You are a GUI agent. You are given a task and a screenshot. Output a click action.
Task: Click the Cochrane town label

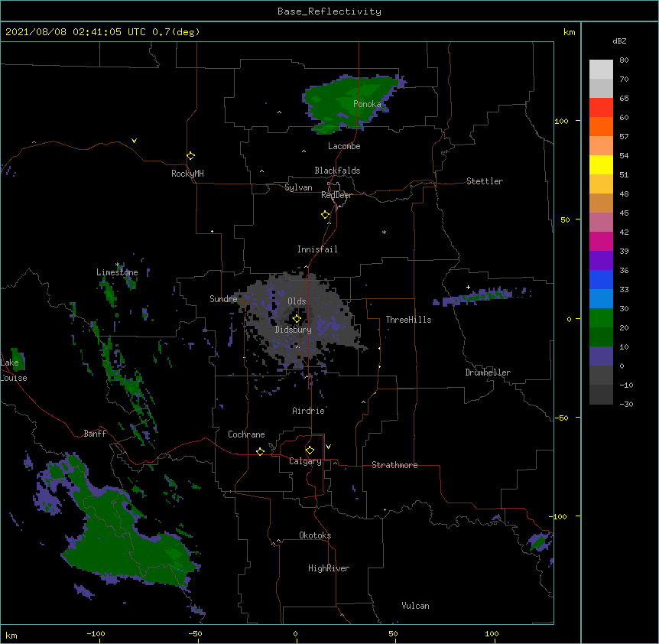tap(246, 434)
